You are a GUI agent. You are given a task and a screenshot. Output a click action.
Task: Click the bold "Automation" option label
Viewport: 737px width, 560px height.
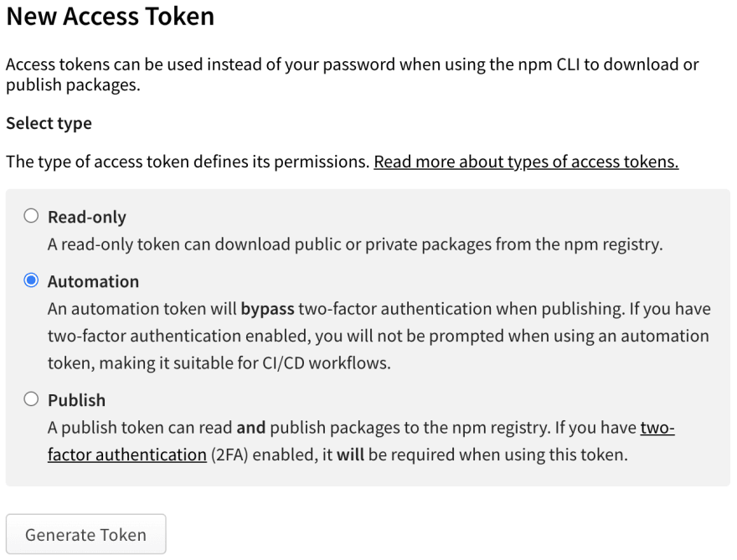(93, 281)
